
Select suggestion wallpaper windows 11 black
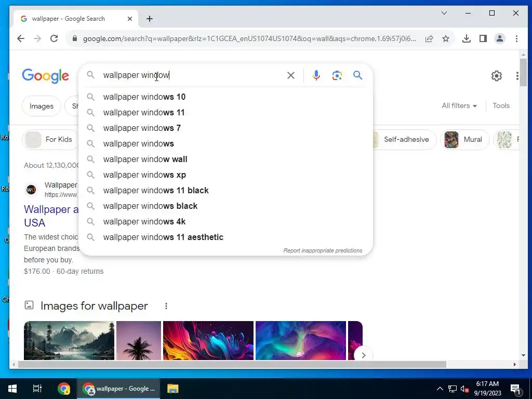click(225, 191)
